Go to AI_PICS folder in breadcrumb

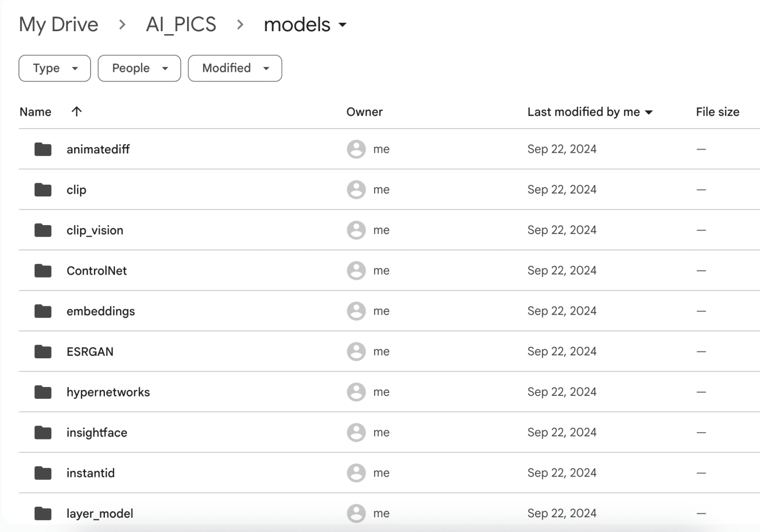tap(181, 25)
